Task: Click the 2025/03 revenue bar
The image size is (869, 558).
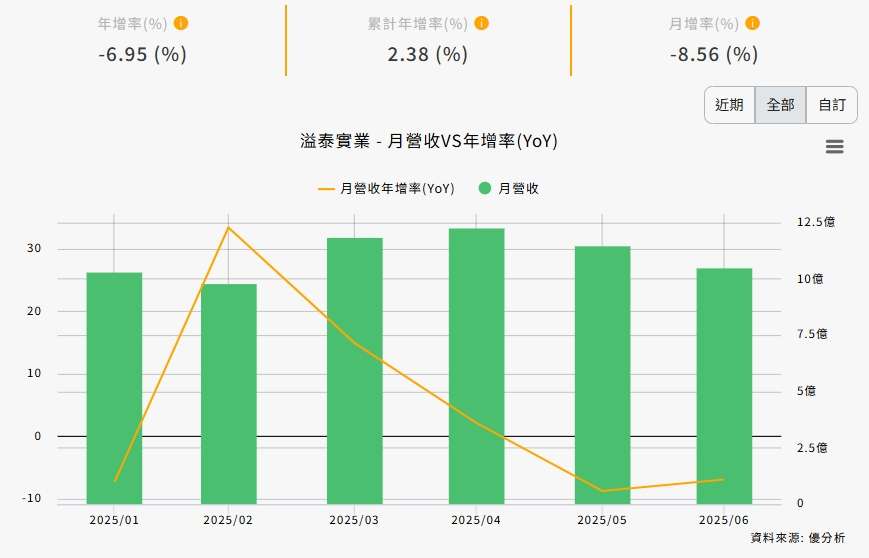Action: point(355,371)
